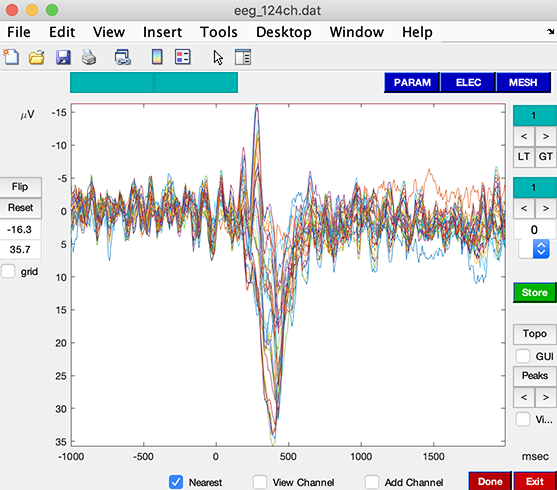Enable the grid checkbox

pyautogui.click(x=8, y=271)
